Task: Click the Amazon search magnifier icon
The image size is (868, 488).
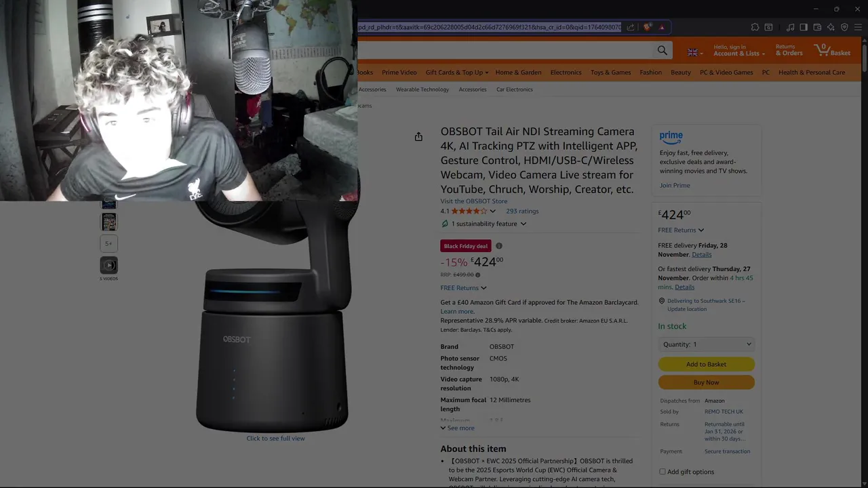Action: tap(663, 51)
